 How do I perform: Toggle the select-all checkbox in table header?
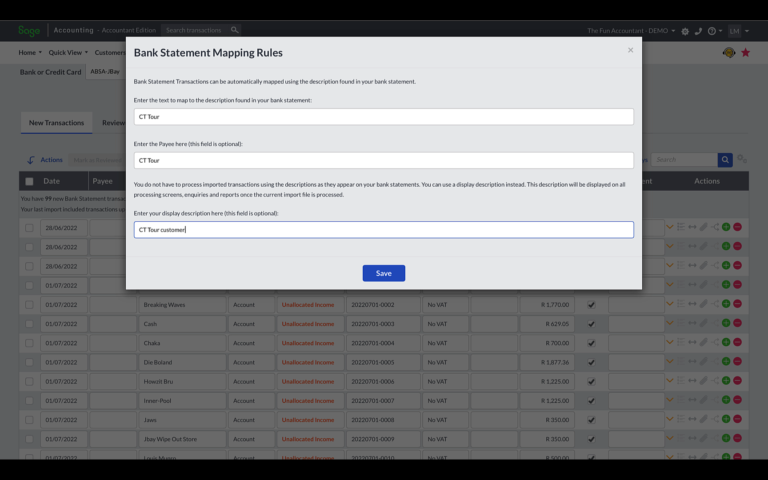[x=29, y=181]
